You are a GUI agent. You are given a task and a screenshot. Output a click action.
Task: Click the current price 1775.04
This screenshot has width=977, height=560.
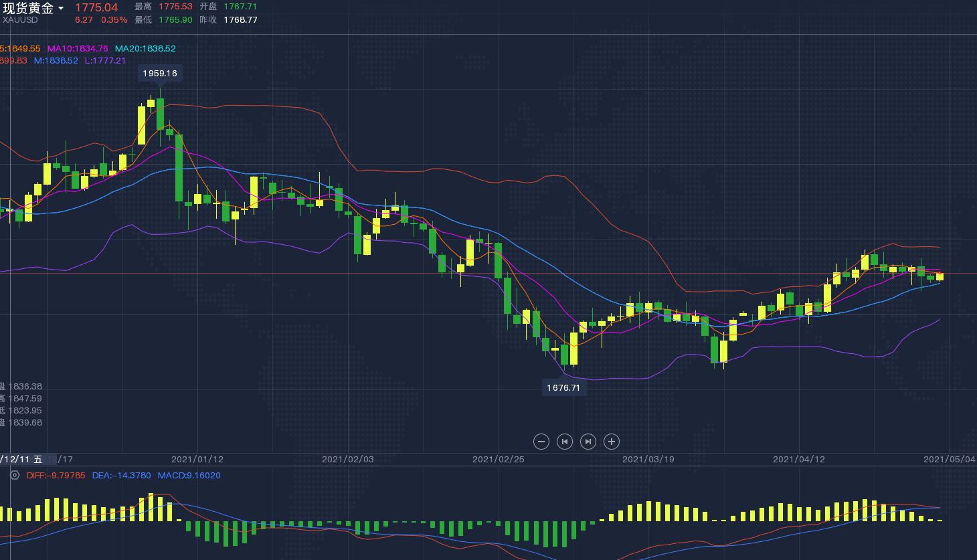[96, 8]
